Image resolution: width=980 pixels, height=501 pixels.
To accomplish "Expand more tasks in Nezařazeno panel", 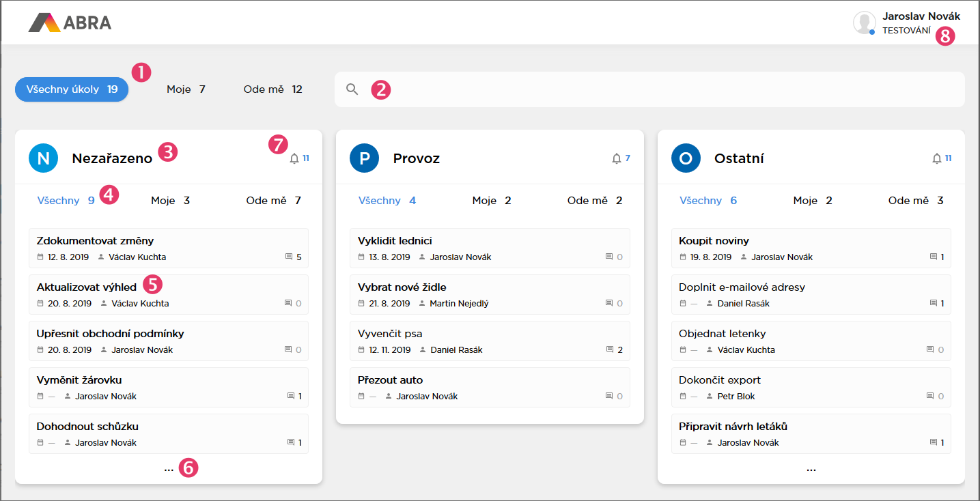I will pos(169,469).
